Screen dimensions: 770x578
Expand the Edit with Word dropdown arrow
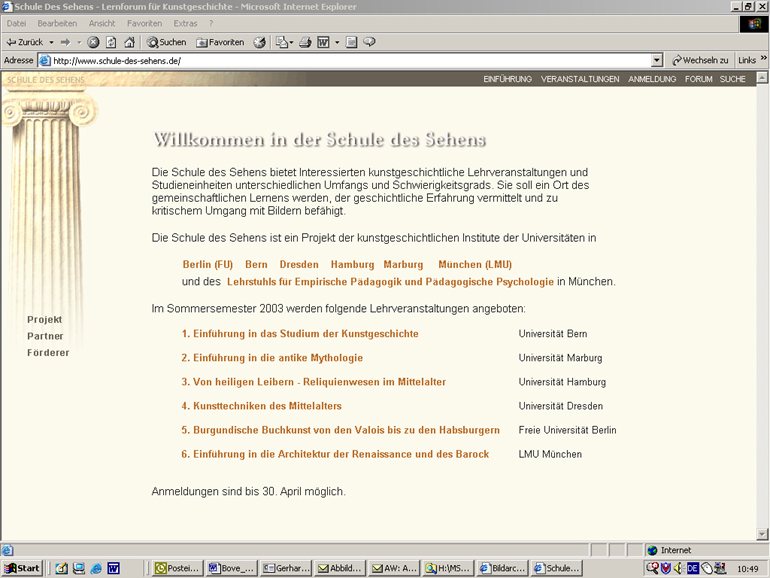(x=336, y=42)
